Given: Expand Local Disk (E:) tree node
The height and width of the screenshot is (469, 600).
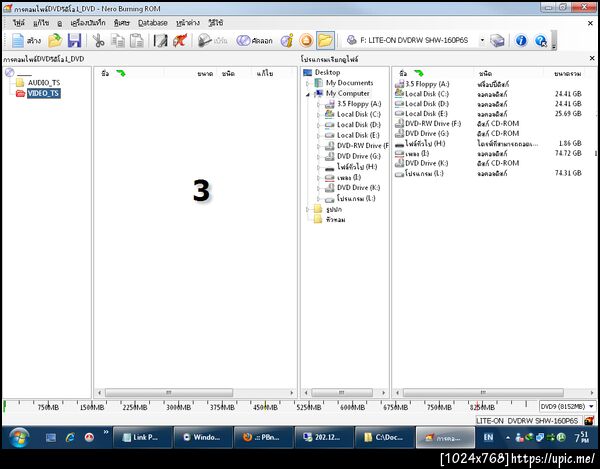Looking at the screenshot, I should tap(319, 135).
